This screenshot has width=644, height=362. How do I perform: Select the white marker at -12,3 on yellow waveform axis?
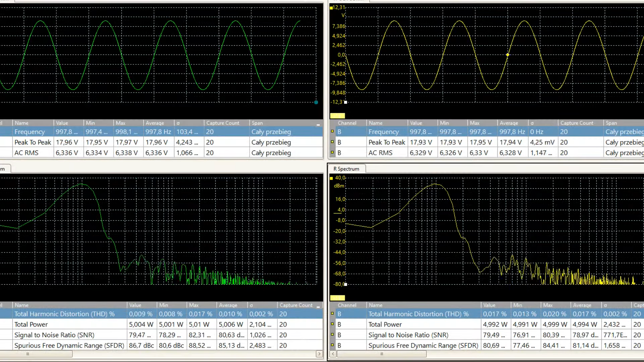point(345,102)
